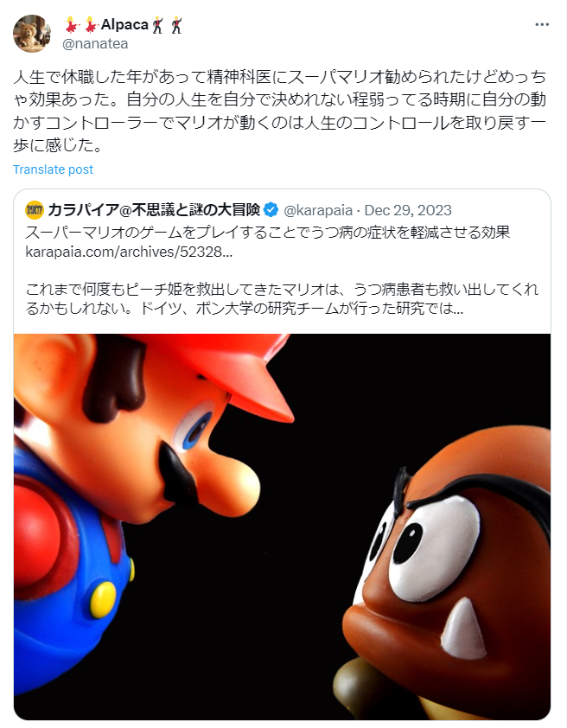Open the @nanatea handle
Screen dimensions: 567x728
[95, 43]
